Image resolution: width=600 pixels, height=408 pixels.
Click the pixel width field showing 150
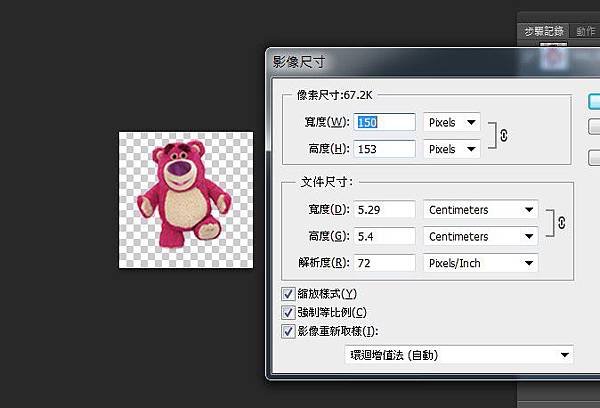(384, 122)
